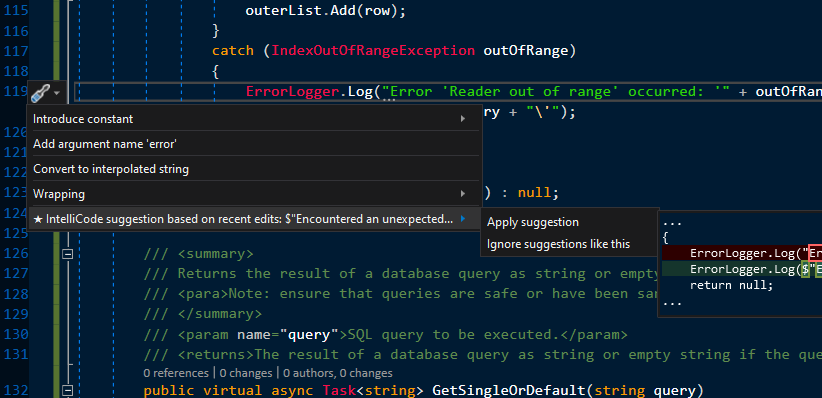Collapse the GetSingleOrDefault method at line 132

click(67, 390)
